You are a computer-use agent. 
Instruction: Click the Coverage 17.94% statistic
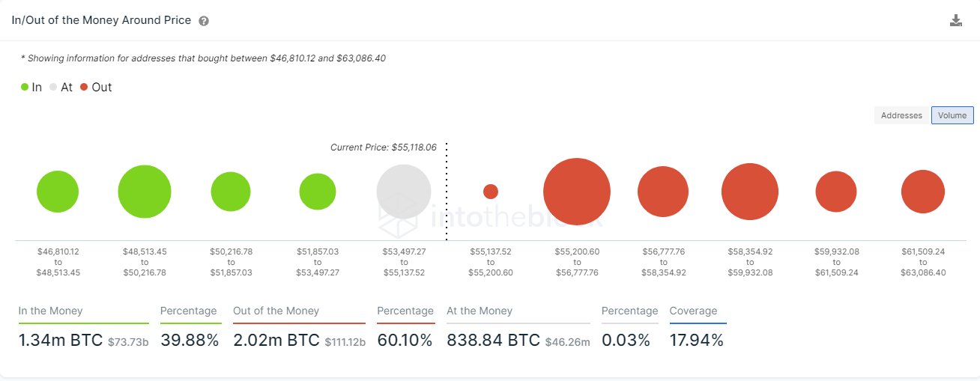697,341
